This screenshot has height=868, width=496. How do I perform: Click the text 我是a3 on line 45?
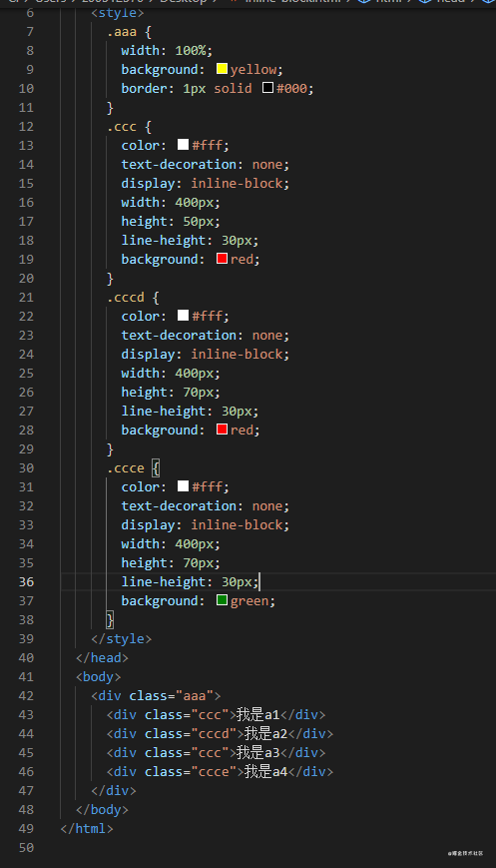(258, 753)
